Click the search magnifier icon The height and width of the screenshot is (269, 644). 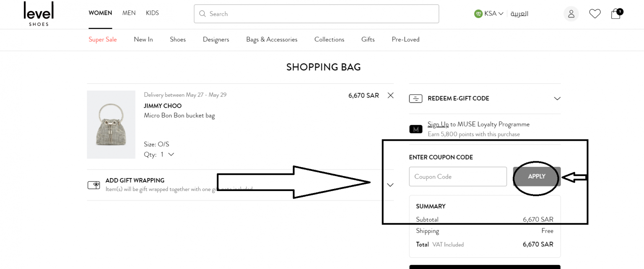coord(203,13)
